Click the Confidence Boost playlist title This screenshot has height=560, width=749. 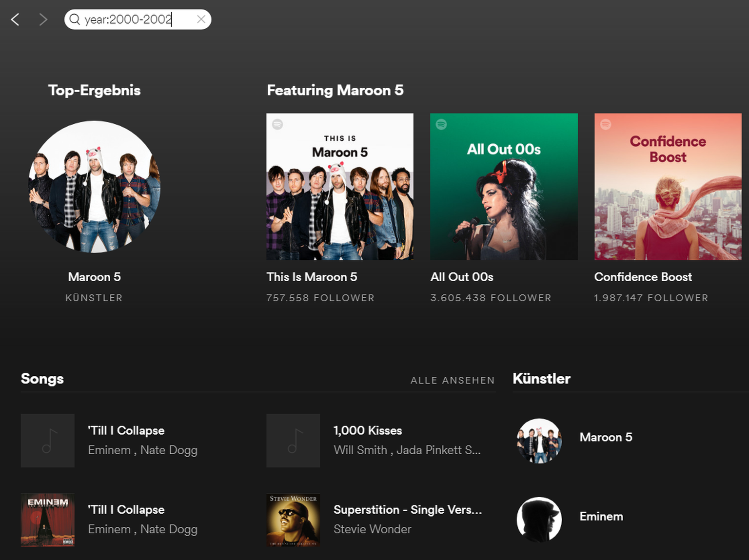click(x=643, y=277)
